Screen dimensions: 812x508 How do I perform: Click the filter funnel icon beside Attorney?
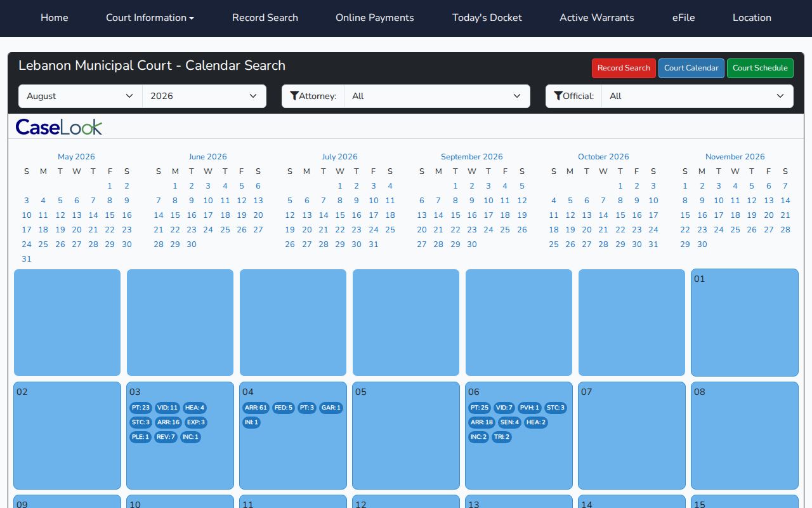click(294, 96)
